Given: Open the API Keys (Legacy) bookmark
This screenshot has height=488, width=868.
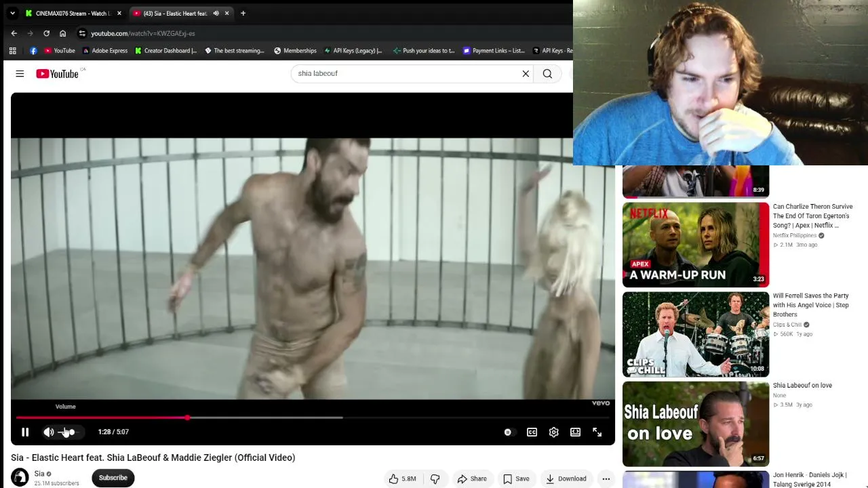Looking at the screenshot, I should (353, 50).
